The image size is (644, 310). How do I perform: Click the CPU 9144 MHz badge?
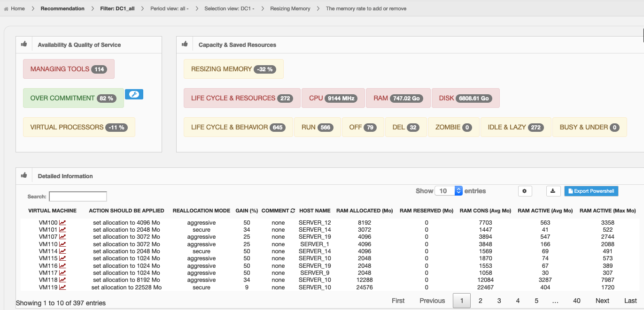click(333, 98)
